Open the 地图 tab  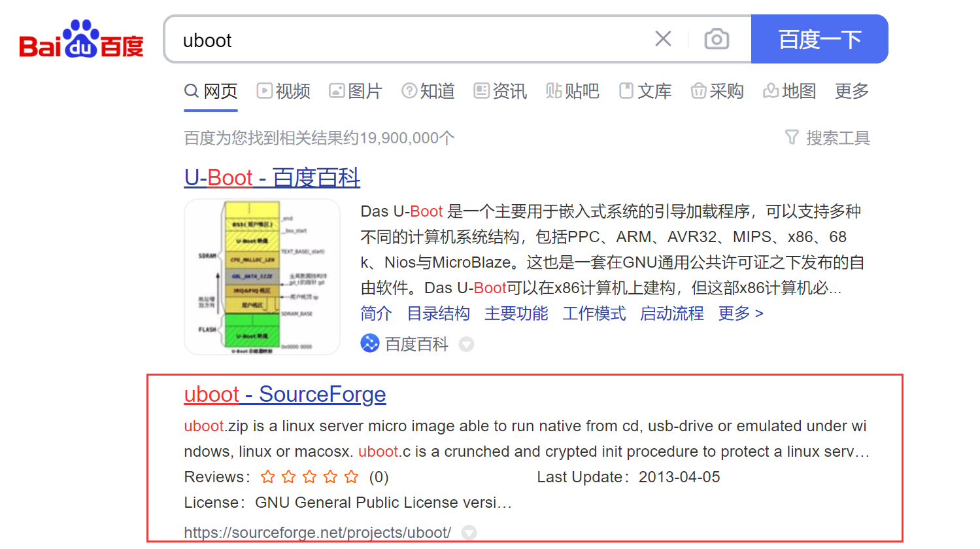790,91
